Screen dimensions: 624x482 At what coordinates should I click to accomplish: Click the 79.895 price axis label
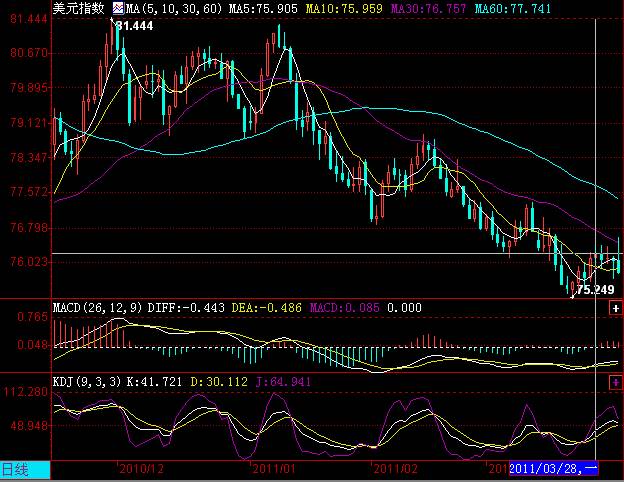coord(29,88)
